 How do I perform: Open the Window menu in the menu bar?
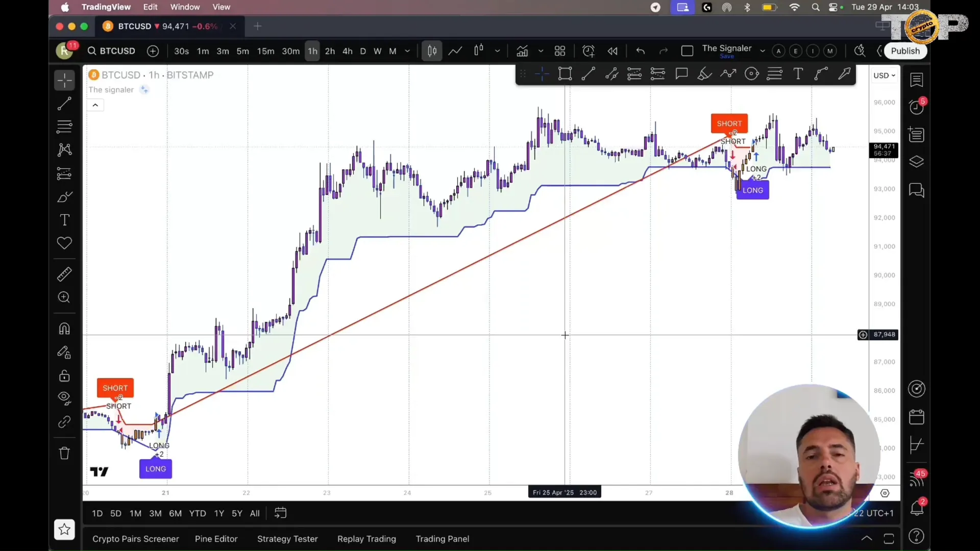[x=185, y=7]
